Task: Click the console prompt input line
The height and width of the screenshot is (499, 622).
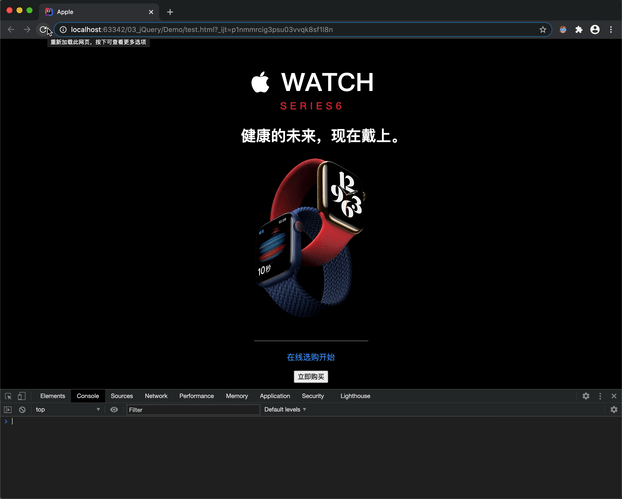Action: coord(311,421)
